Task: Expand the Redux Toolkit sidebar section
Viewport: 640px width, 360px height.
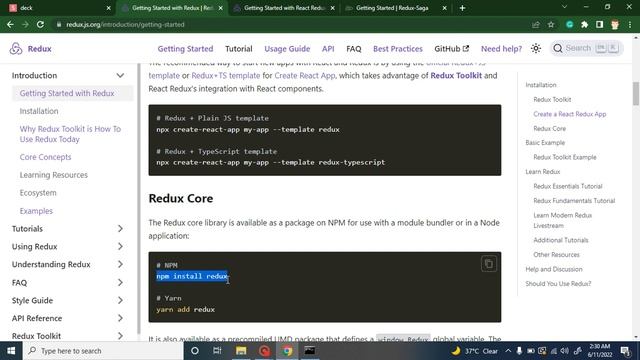Action: (x=120, y=336)
